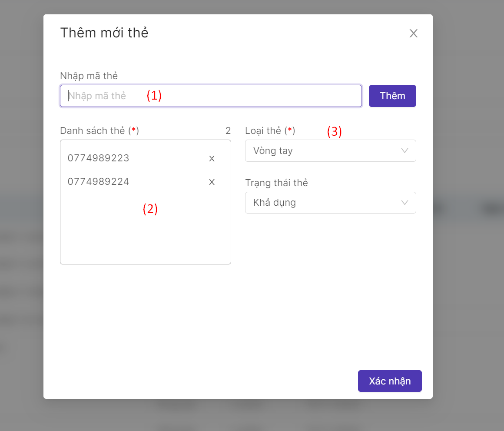
Task: Select card entry 0774989223
Action: (x=99, y=158)
